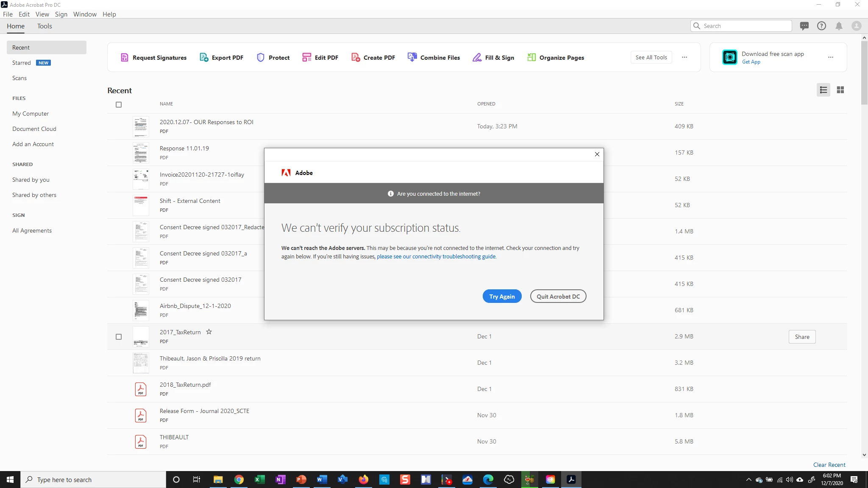Tick the 2017_TaxReturn row checkbox
This screenshot has height=488, width=868.
119,337
